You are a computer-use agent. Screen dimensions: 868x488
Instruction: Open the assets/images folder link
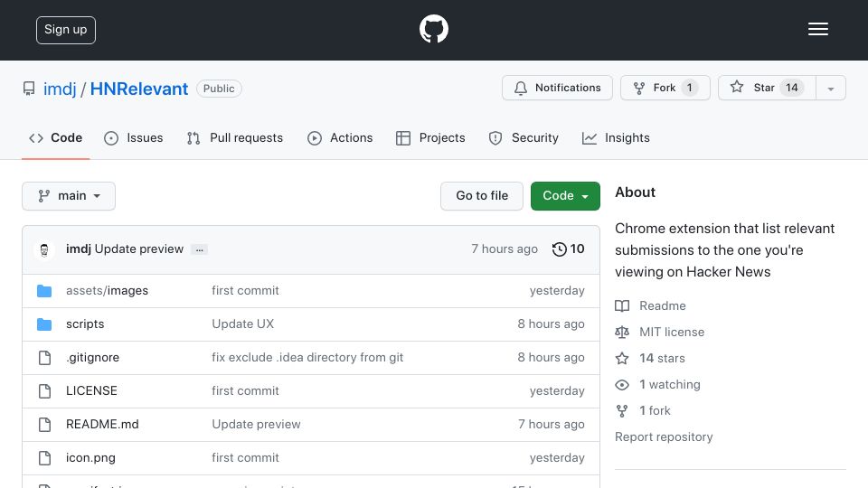coord(107,290)
